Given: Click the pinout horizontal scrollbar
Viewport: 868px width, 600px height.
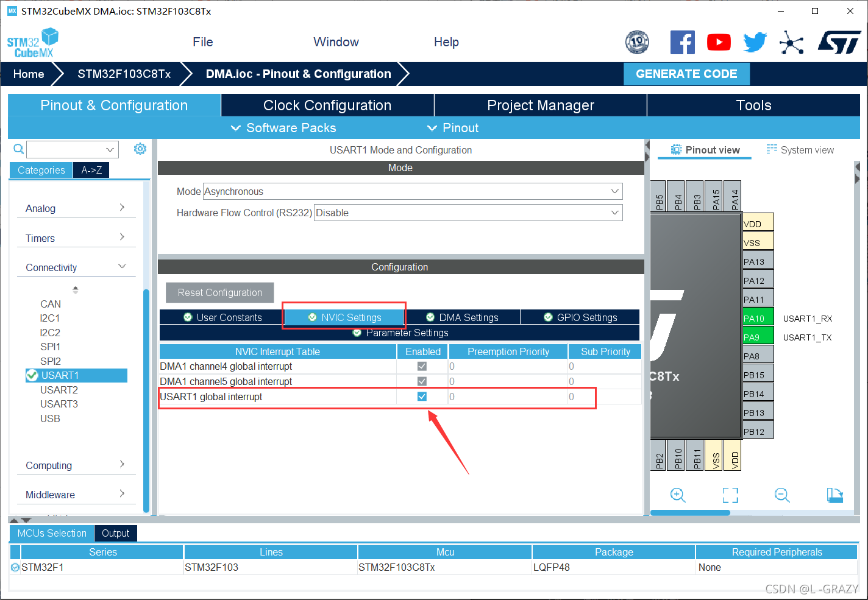Looking at the screenshot, I should [x=690, y=512].
